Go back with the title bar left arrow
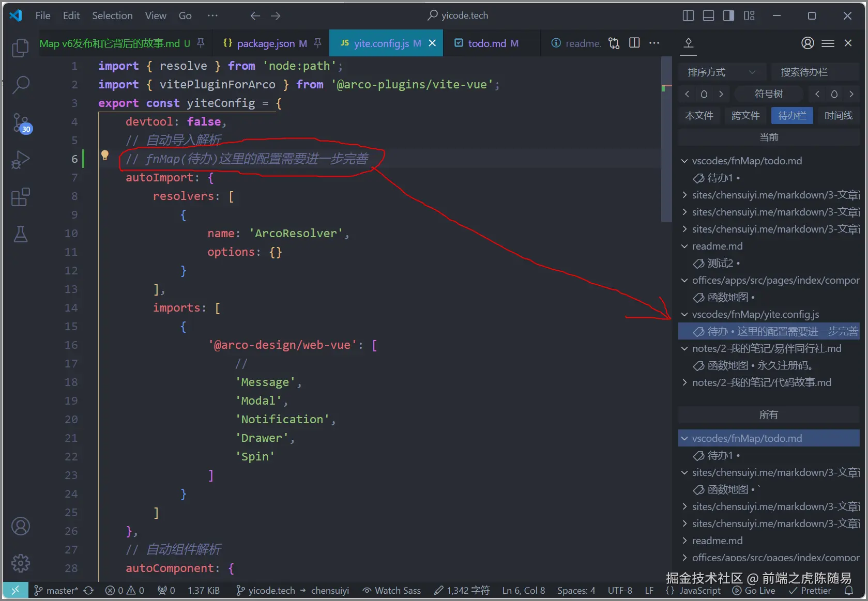Screen dimensions: 868x601 [x=255, y=16]
